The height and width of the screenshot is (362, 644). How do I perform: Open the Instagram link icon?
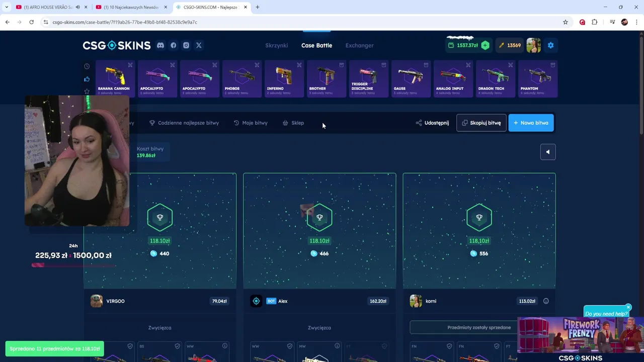coord(186,45)
